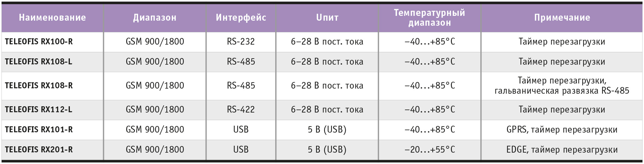
Task: Select the TELEOFIS RX201-R model cell
Action: click(39, 150)
